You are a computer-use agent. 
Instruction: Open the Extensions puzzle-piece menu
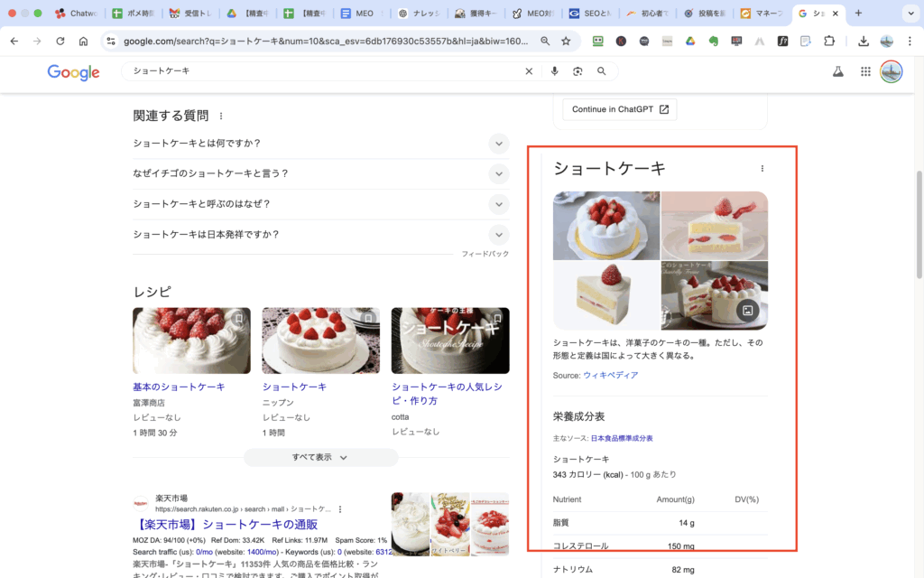coord(829,42)
